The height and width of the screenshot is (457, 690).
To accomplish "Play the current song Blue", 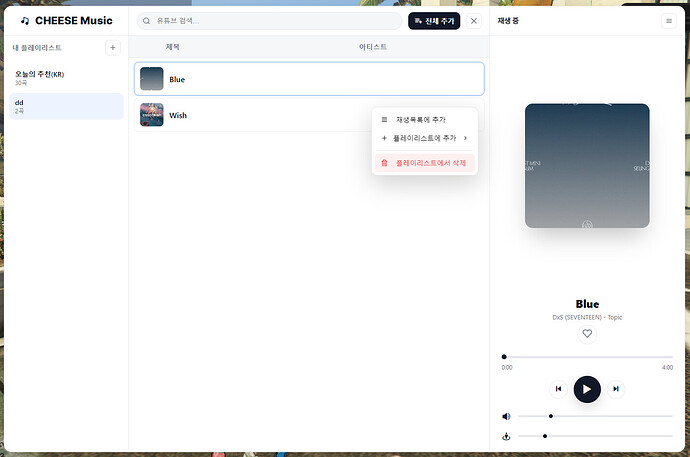I will tap(587, 389).
